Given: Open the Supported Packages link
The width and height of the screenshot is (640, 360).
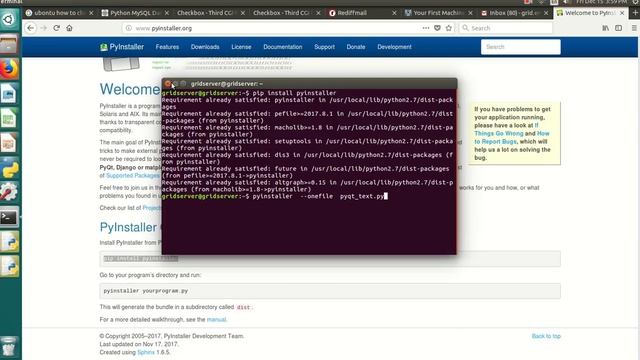Looking at the screenshot, I should tap(133, 176).
